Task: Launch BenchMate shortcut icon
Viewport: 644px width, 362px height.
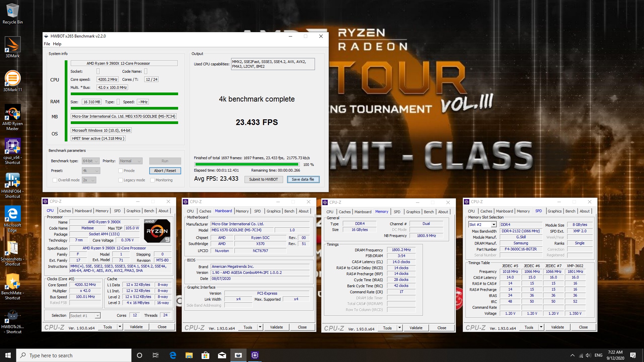Action: (x=12, y=287)
